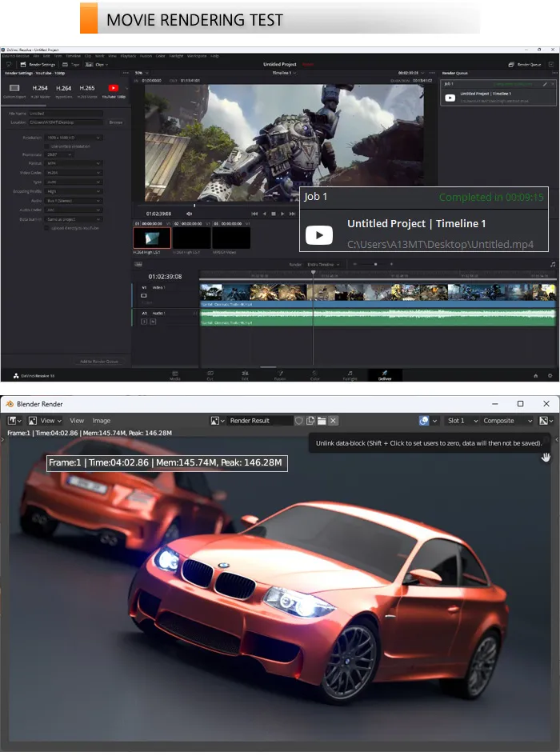Adjust the timeline zoom slider
This screenshot has width=560, height=756.
coord(374,264)
